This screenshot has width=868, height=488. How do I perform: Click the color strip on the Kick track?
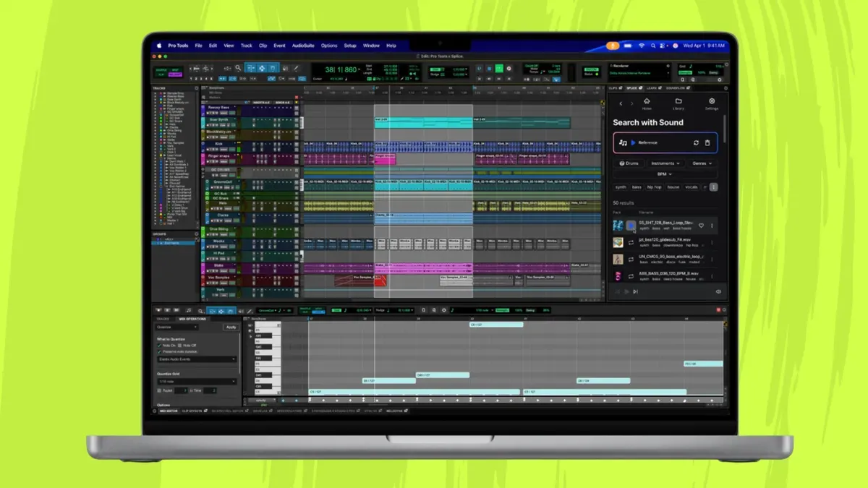(x=204, y=145)
